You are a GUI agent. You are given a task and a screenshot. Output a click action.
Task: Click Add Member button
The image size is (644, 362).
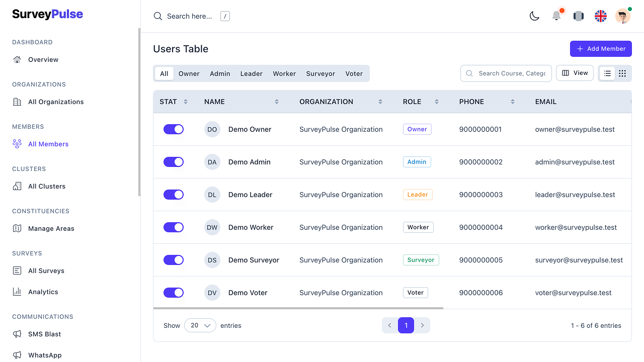pos(601,49)
